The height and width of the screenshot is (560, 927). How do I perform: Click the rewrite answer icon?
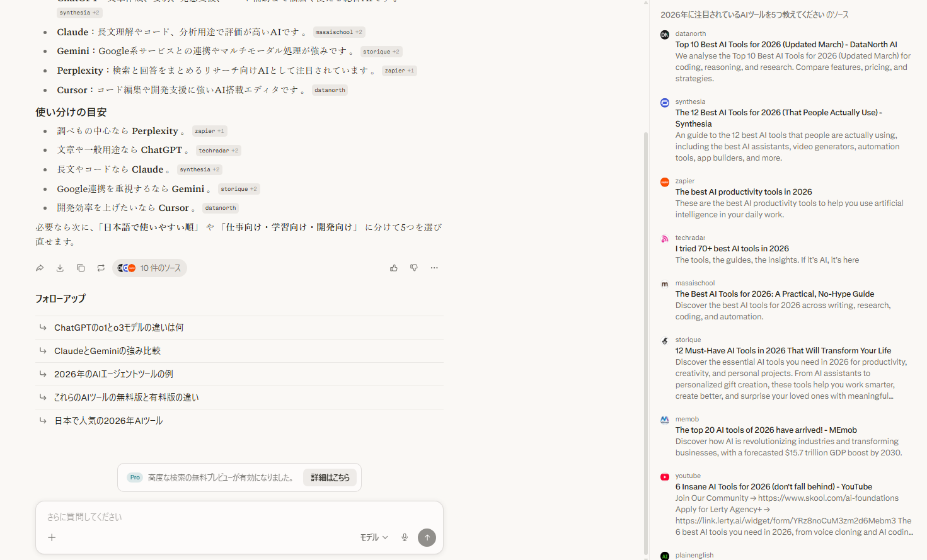pyautogui.click(x=101, y=268)
